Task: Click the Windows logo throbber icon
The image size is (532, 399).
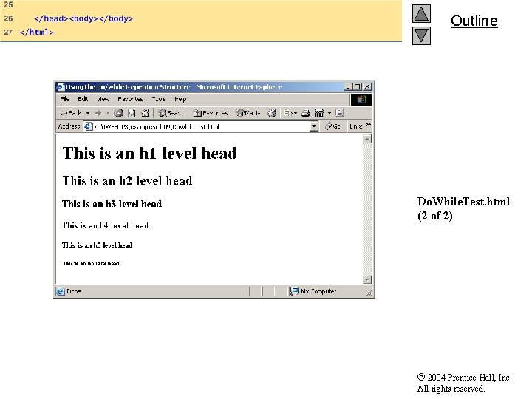Action: [361, 100]
